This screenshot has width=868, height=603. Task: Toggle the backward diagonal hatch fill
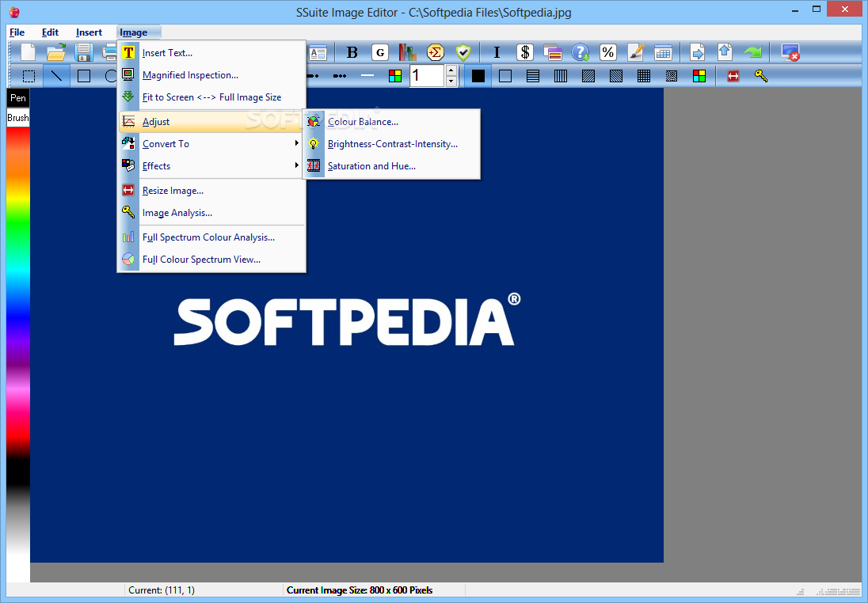pyautogui.click(x=616, y=76)
